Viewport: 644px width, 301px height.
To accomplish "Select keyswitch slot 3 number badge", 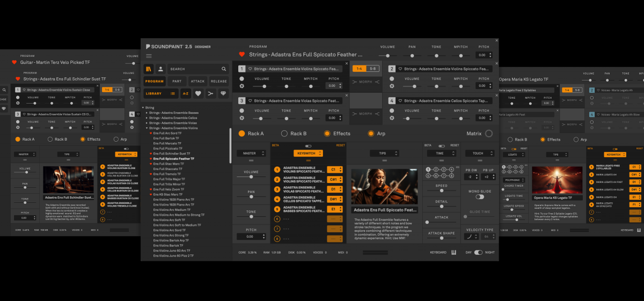I will pos(277,189).
